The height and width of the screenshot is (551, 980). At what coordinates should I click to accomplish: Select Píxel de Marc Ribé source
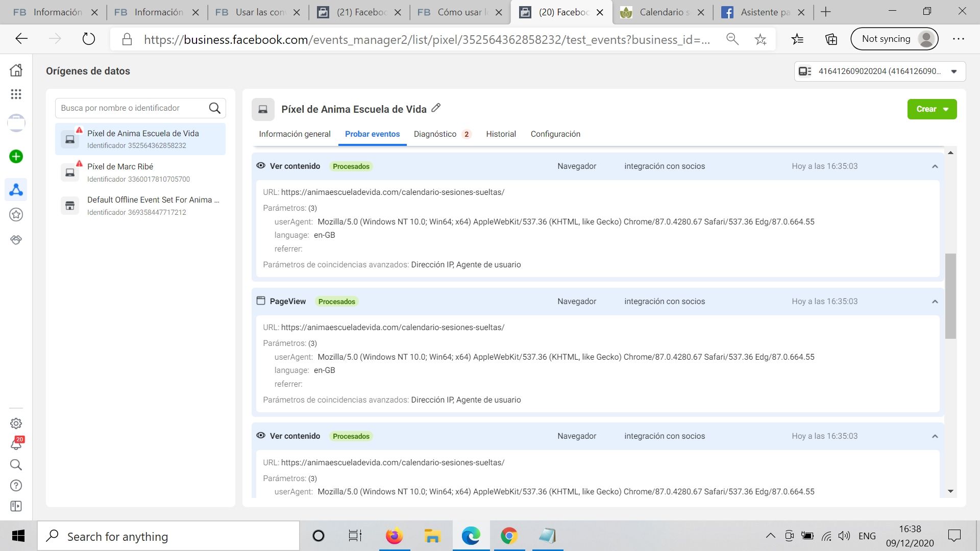point(140,172)
